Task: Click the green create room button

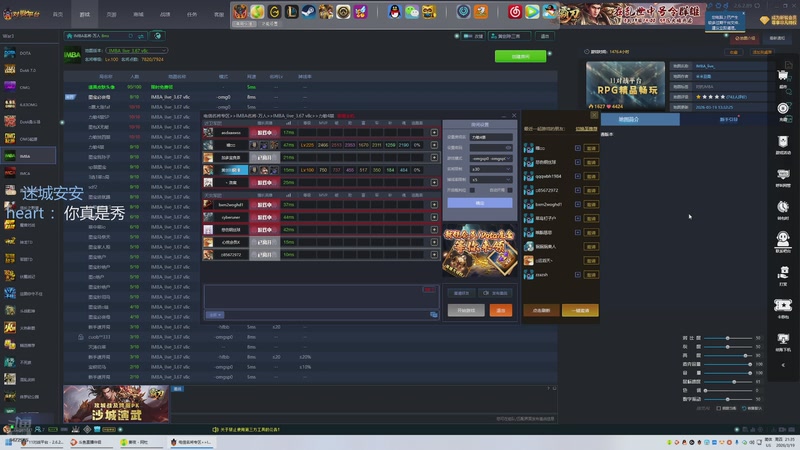Action: 520,56
